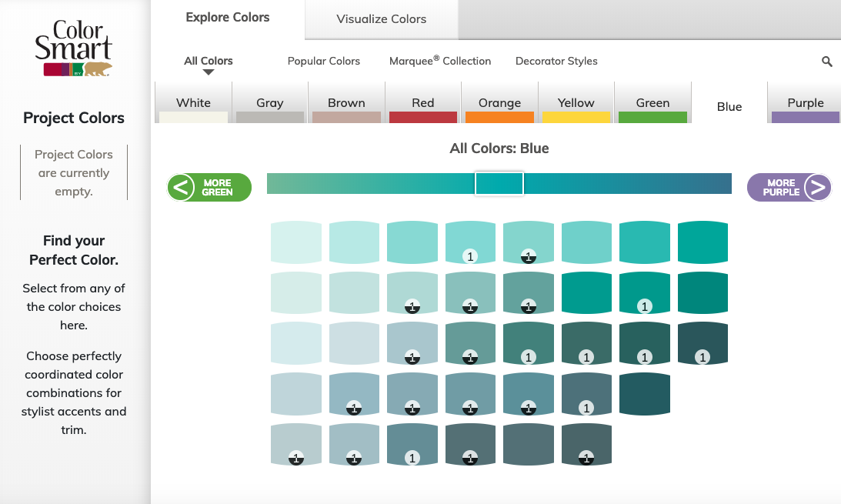
Task: Click the hue slider handle on gradient bar
Action: coord(499,183)
